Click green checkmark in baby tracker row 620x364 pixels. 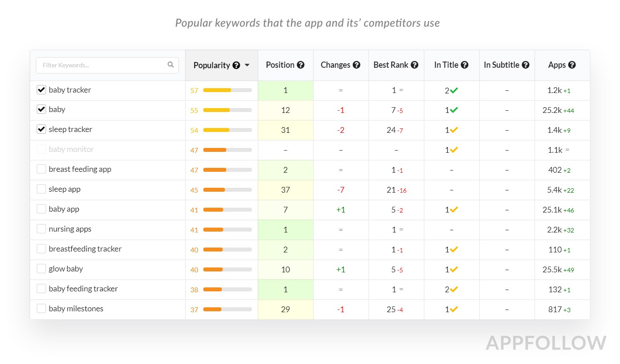click(x=454, y=90)
